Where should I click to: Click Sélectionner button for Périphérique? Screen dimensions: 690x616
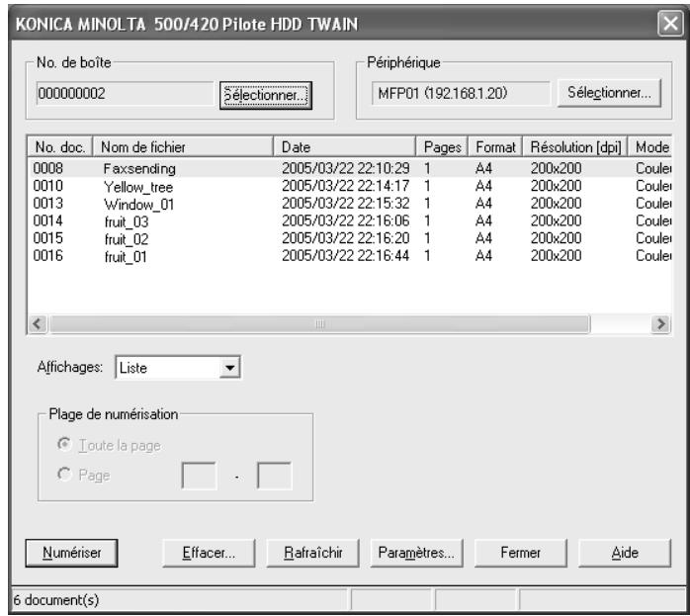coord(609,93)
